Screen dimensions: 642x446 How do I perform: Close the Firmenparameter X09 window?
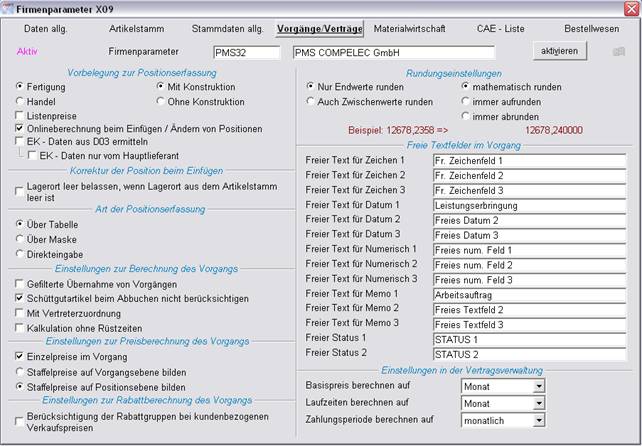[x=630, y=8]
